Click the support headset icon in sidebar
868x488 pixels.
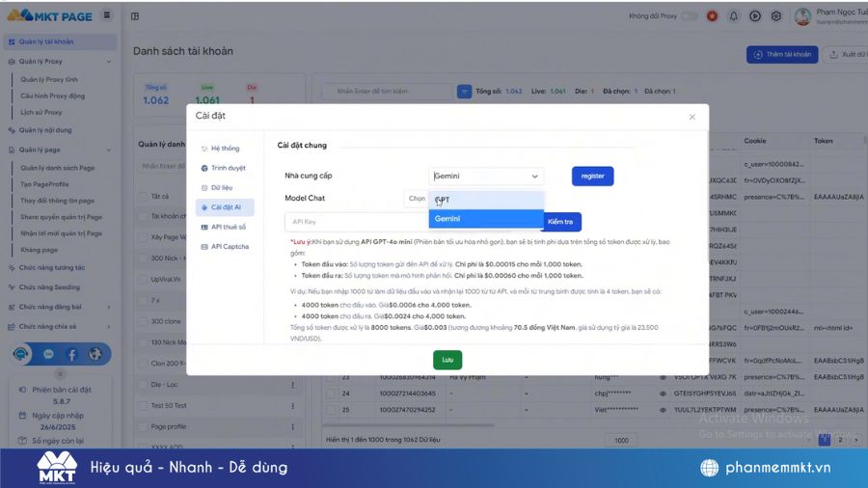tap(21, 354)
